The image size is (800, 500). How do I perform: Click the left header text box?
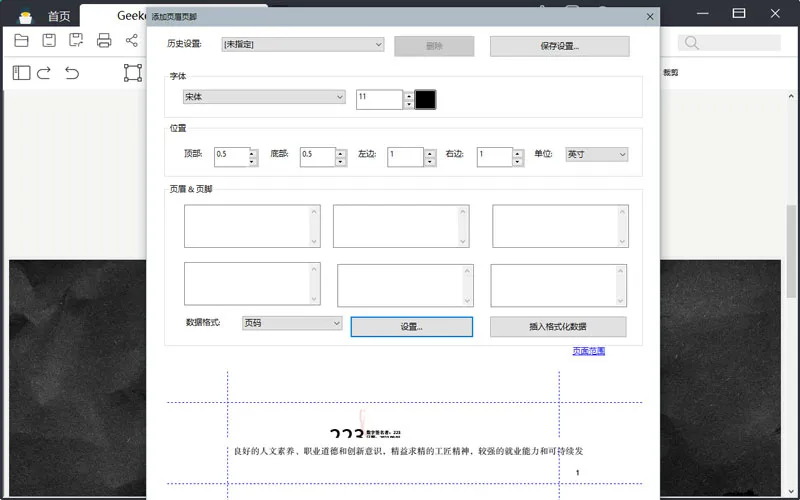point(252,226)
